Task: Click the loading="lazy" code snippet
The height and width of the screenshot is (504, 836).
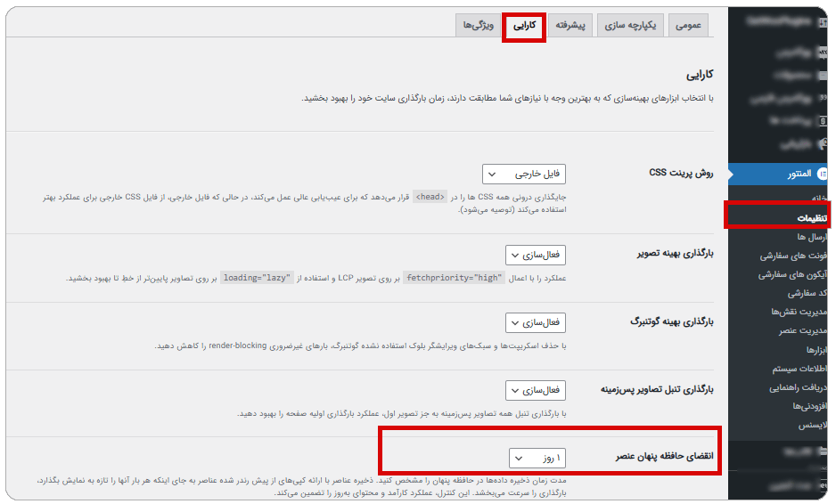Action: pos(257,278)
